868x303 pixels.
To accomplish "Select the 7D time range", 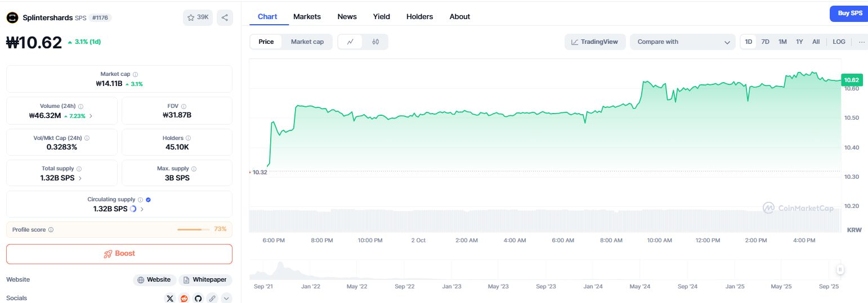I will pyautogui.click(x=765, y=42).
